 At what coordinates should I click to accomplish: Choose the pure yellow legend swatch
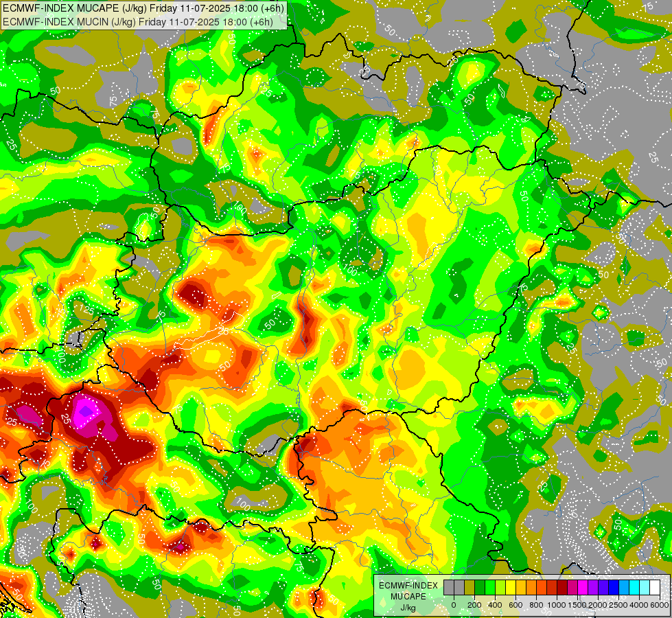point(511,587)
